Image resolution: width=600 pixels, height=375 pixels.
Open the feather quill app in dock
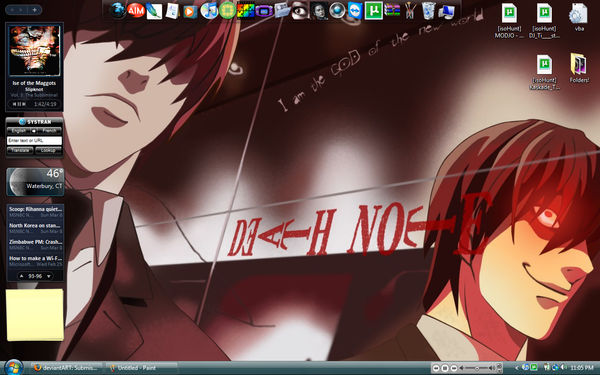pos(154,11)
